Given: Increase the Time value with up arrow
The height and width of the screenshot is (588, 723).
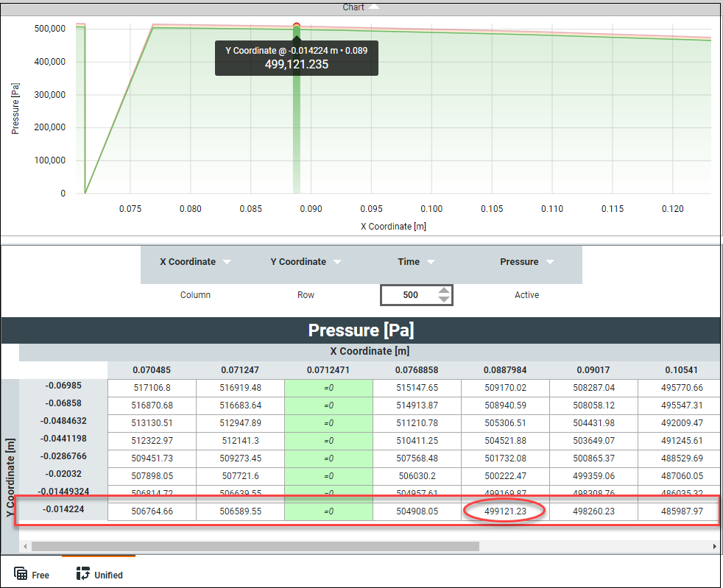Looking at the screenshot, I should tap(443, 291).
